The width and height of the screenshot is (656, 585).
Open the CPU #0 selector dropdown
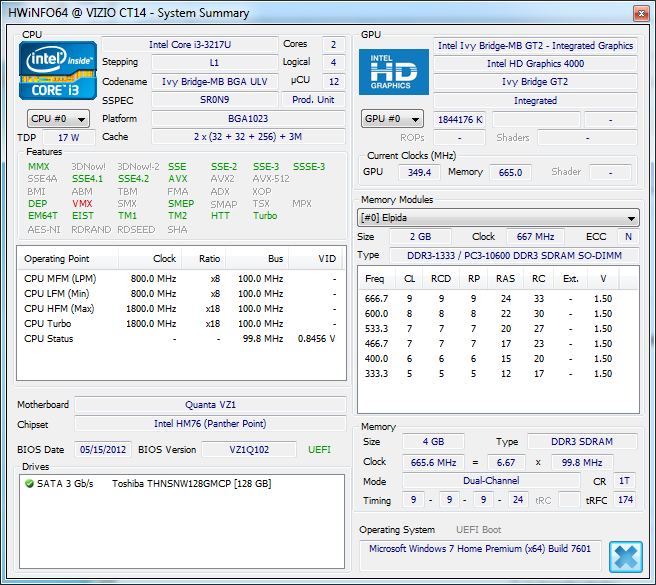(58, 119)
